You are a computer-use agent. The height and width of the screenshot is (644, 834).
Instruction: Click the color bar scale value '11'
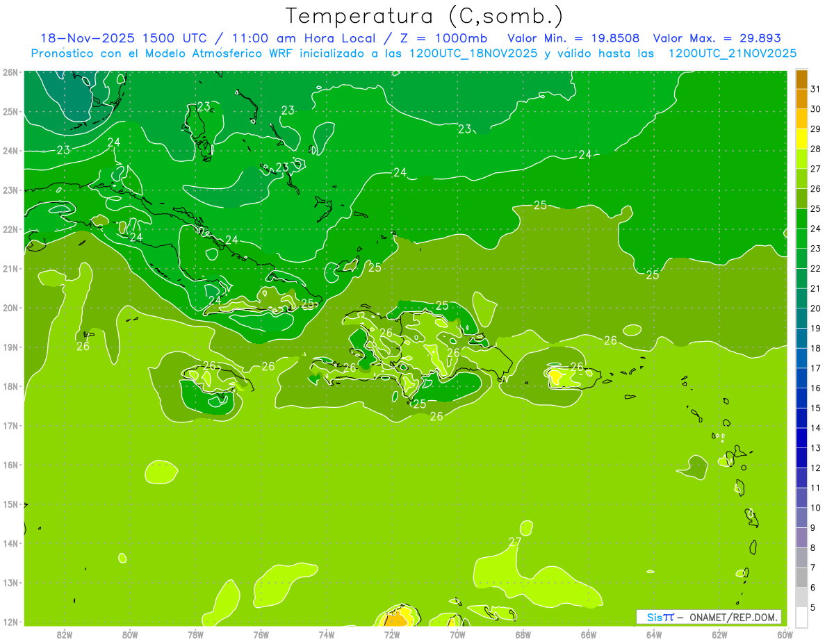point(815,488)
